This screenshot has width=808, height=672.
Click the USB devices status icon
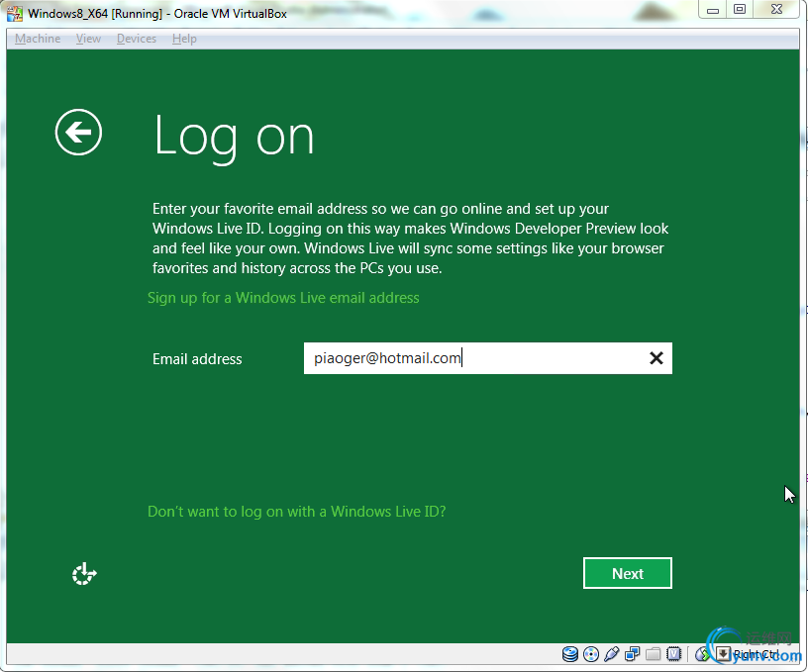612,654
